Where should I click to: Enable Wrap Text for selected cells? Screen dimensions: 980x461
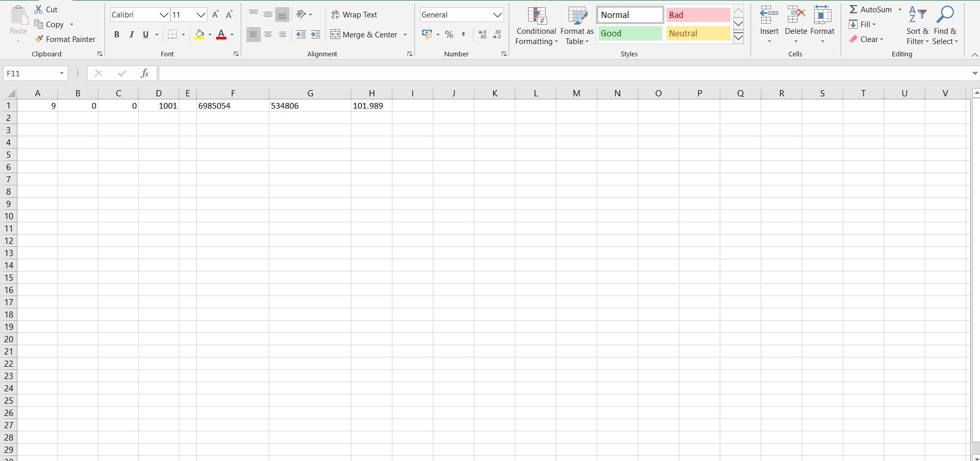[356, 14]
